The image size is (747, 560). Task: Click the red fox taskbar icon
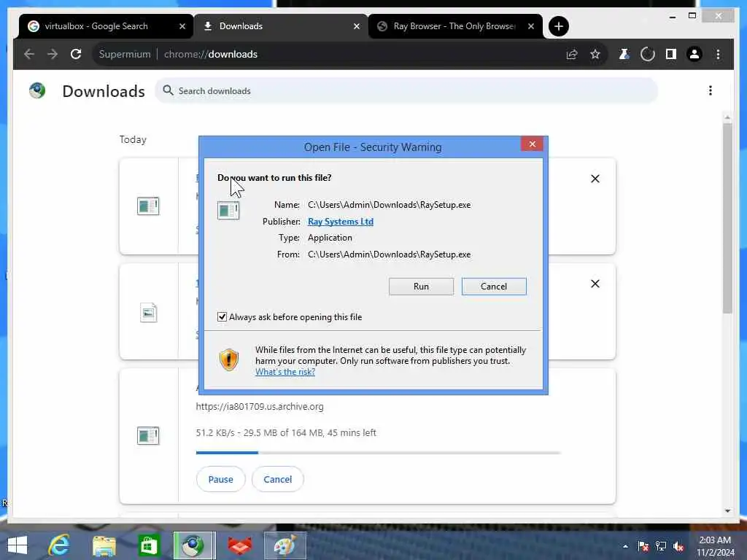239,545
